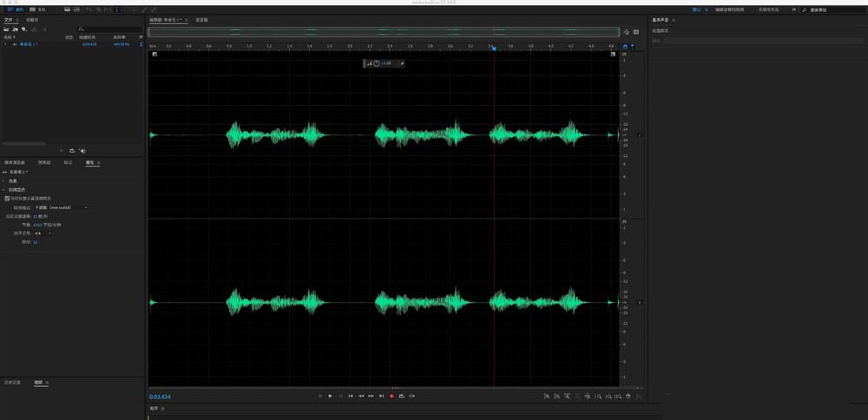The image size is (868, 420).
Task: Create new file icon in Files panel
Action: point(24,29)
